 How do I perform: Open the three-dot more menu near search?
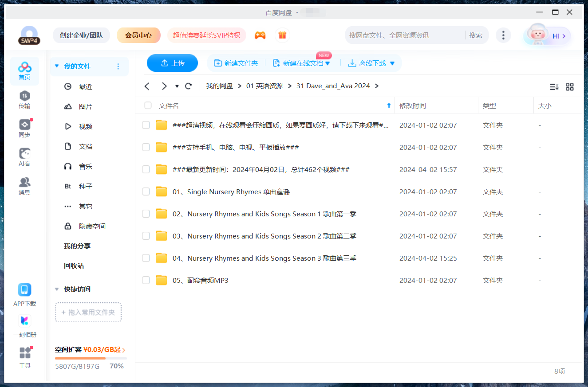click(x=503, y=35)
